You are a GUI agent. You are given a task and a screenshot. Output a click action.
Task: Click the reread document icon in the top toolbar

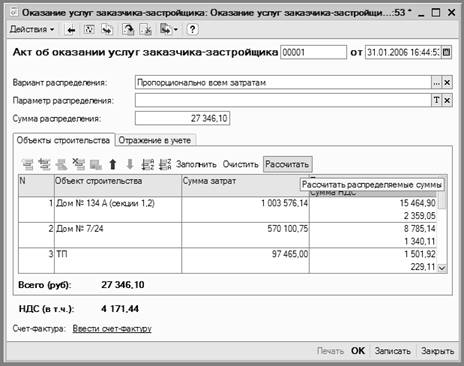(x=89, y=29)
